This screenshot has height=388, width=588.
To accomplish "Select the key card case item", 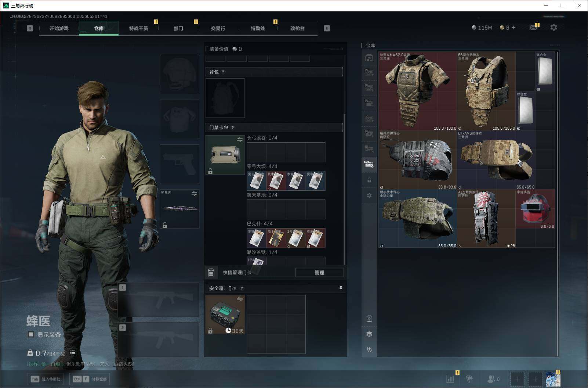I will [x=225, y=155].
